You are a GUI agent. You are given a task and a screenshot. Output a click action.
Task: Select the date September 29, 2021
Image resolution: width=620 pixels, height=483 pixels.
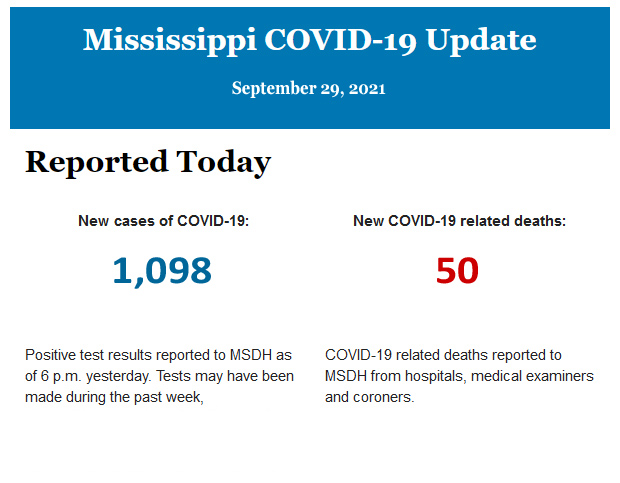coord(309,88)
